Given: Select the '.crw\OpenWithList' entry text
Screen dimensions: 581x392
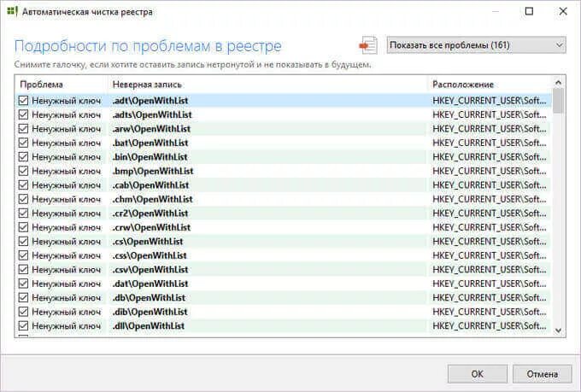Looking at the screenshot, I should [151, 227].
